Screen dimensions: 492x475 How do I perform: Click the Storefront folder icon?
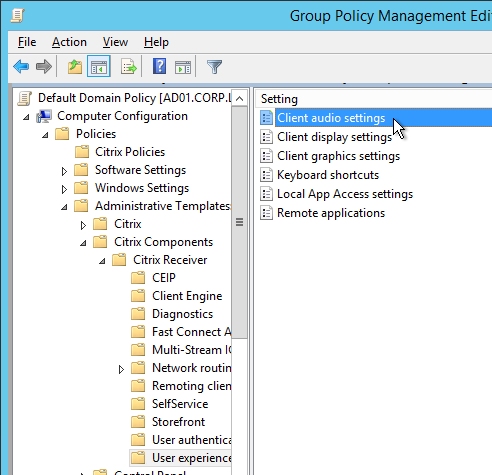tap(138, 422)
